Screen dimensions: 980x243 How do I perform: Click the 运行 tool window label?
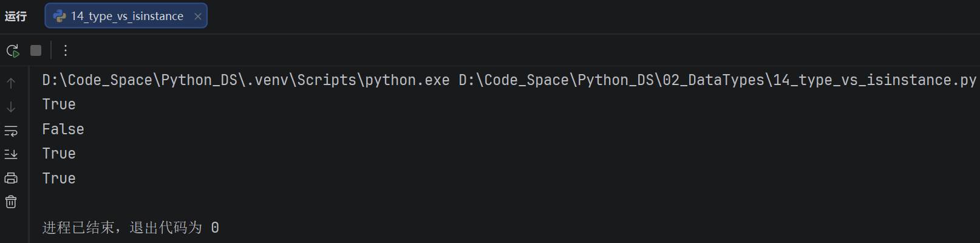(x=16, y=16)
